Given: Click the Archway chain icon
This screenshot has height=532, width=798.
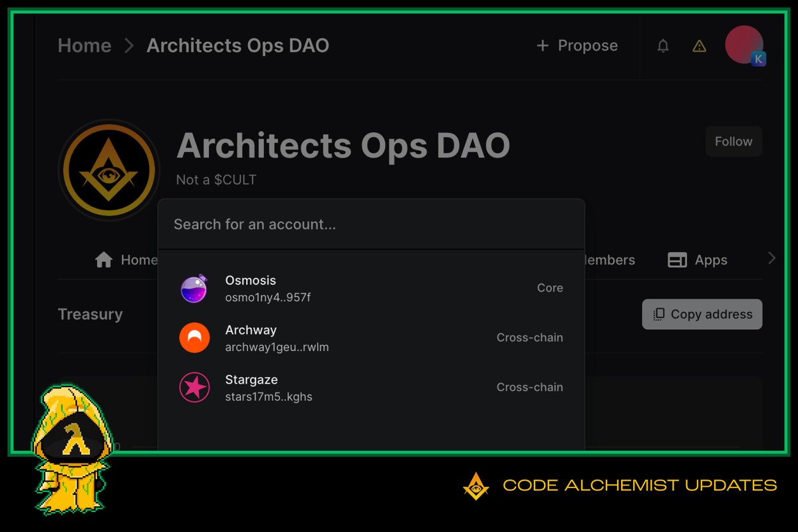Looking at the screenshot, I should 195,338.
